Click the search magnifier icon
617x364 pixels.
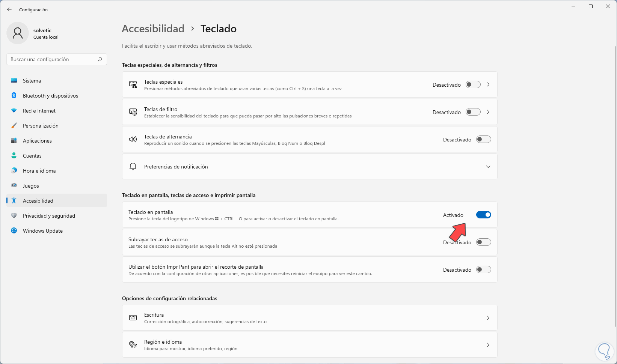point(100,59)
